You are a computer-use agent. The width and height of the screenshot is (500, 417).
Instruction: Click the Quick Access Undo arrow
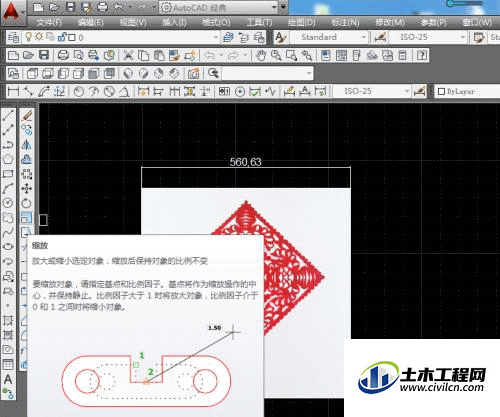click(118, 7)
